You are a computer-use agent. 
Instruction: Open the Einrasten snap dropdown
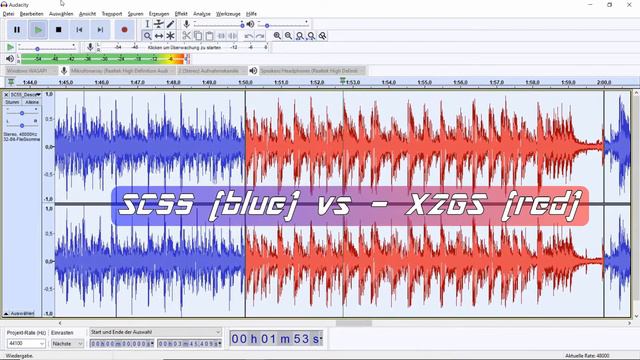67,344
